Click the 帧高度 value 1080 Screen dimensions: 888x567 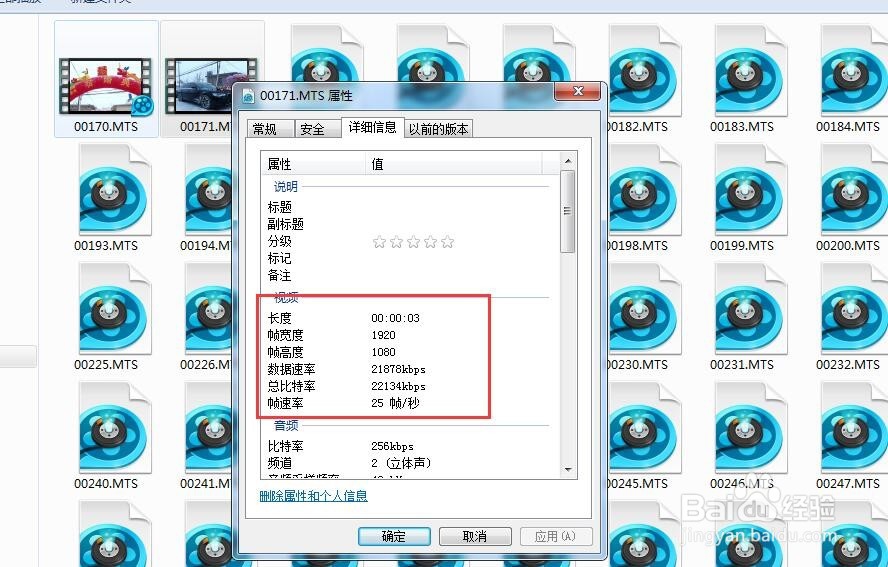click(x=383, y=352)
